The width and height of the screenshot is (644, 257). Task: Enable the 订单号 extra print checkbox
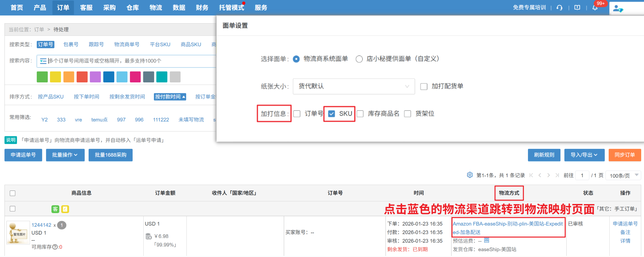tap(297, 114)
